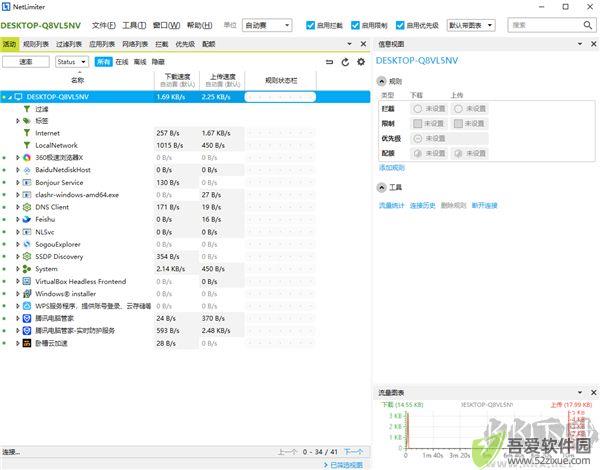Select blocker upload rule radio button
Viewport: 600px width, 470px height.
pos(458,109)
